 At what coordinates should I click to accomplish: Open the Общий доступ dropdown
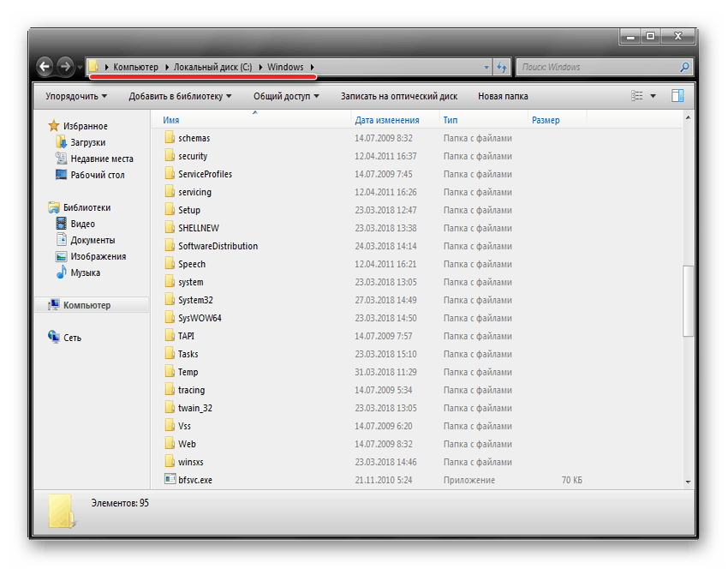[x=286, y=96]
